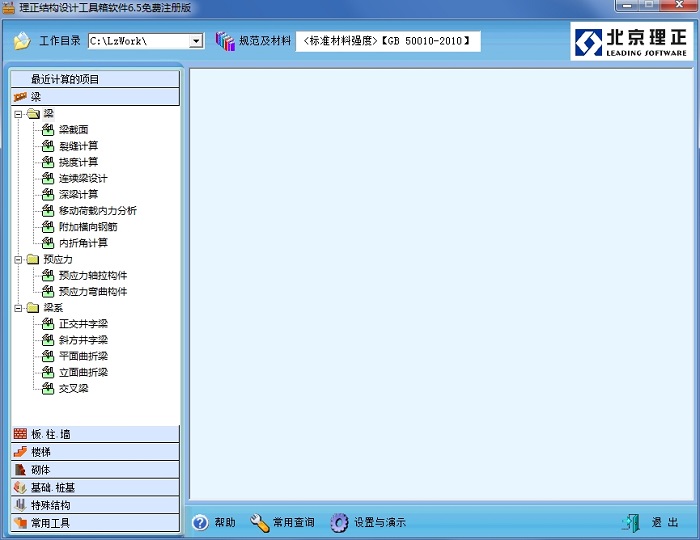Switch to the 常用工具 category
This screenshot has height=540, width=700.
(x=95, y=523)
